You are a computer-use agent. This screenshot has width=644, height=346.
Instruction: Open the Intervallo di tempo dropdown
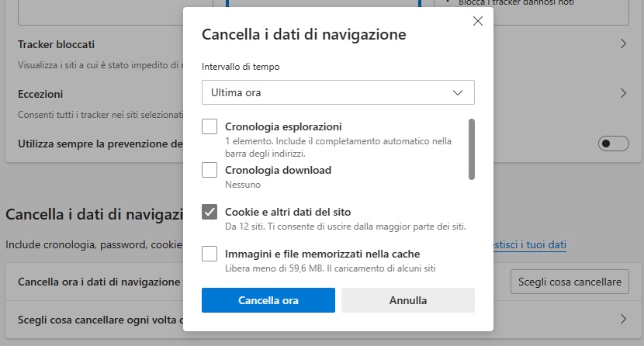click(x=338, y=92)
